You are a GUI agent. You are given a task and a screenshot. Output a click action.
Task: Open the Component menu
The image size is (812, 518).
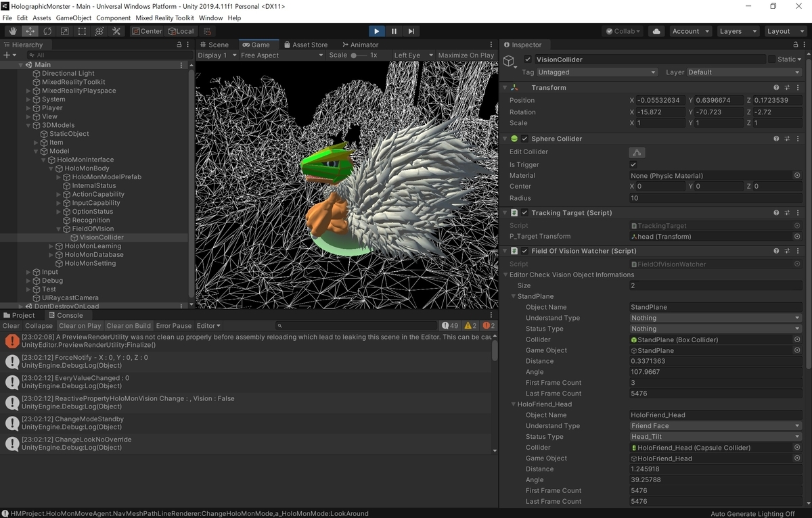(x=113, y=18)
